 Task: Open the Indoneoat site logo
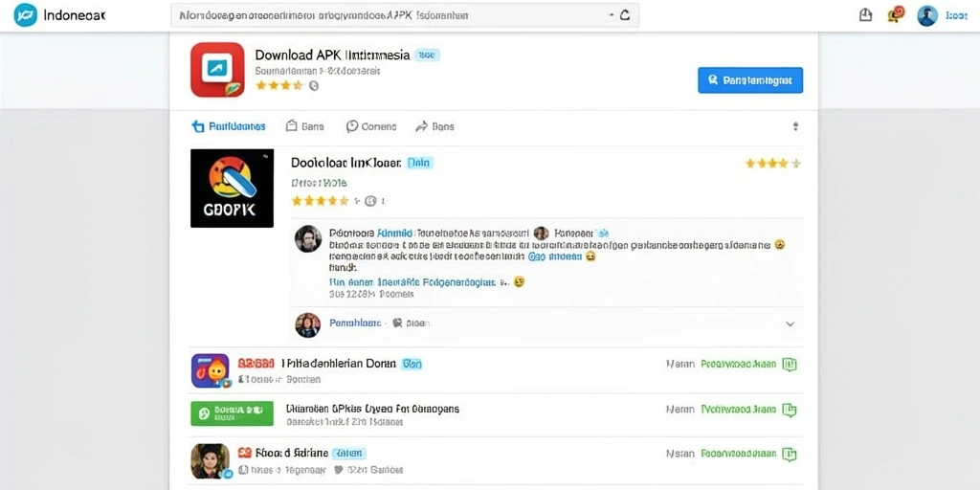tap(59, 15)
